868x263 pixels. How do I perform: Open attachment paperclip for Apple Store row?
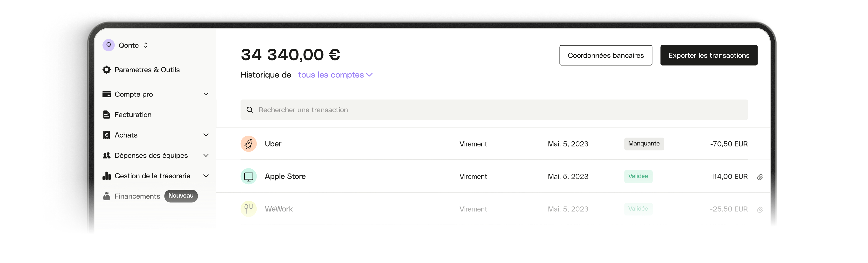[760, 177]
